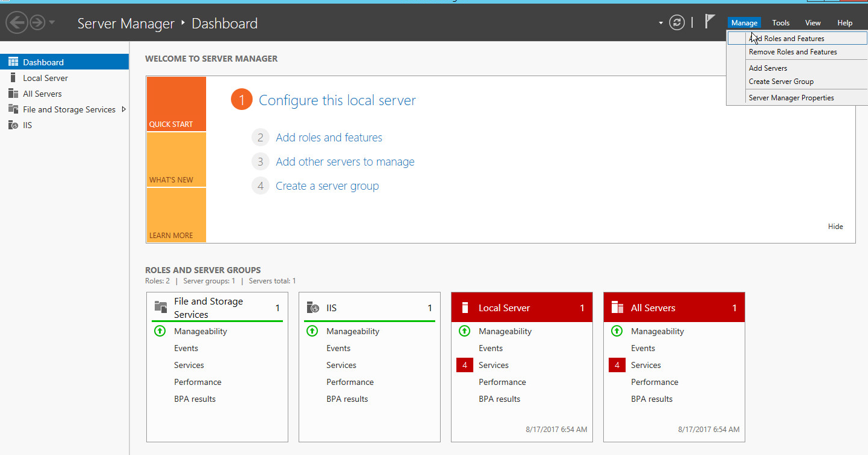Select the WHAT'S NEW tile

tap(176, 160)
